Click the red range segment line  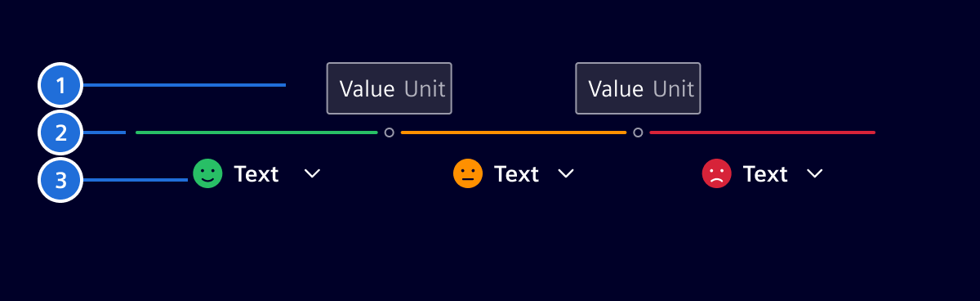click(762, 133)
